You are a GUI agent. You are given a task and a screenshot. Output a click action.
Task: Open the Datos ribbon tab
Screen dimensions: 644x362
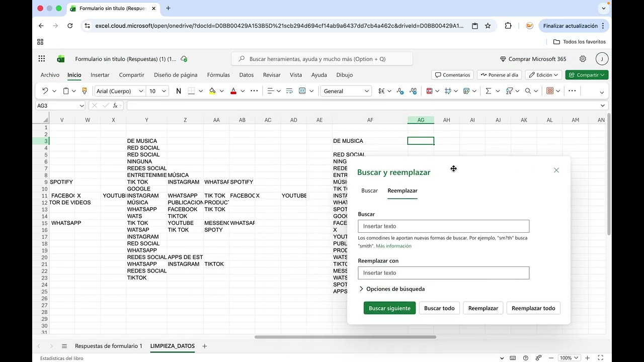pyautogui.click(x=247, y=75)
